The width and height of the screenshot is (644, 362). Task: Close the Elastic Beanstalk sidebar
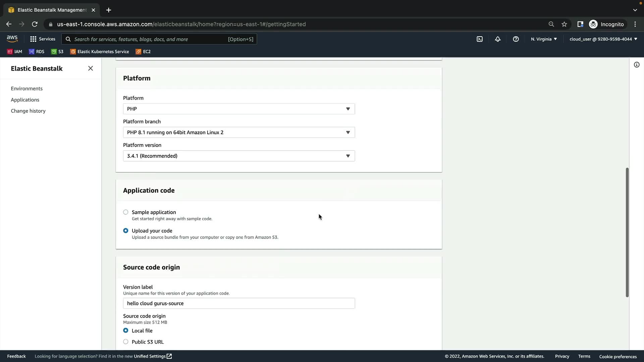[x=91, y=68]
